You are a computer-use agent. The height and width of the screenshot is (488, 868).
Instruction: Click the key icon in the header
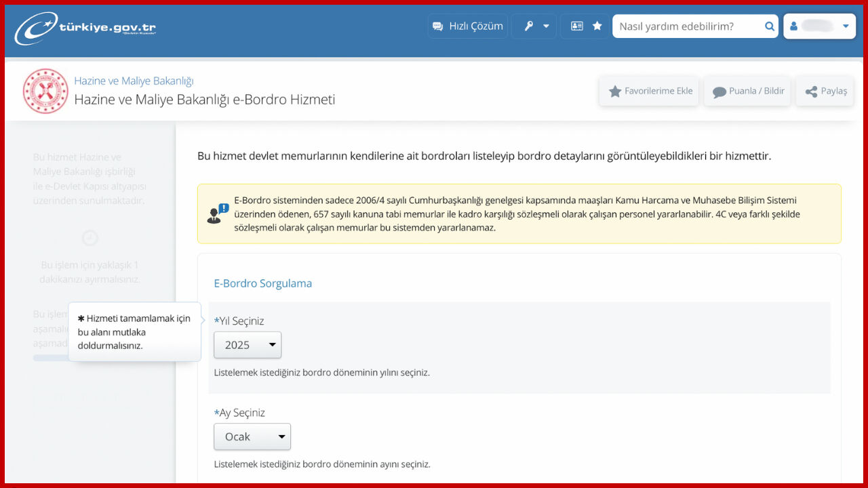(527, 26)
